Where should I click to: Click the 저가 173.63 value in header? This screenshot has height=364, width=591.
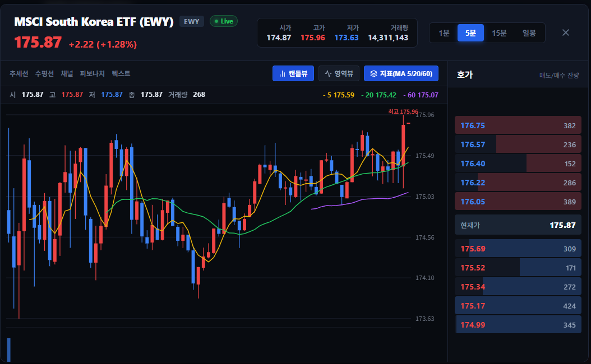point(346,38)
